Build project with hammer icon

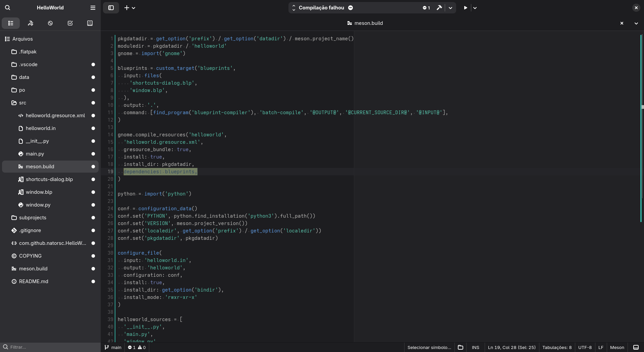coord(439,8)
